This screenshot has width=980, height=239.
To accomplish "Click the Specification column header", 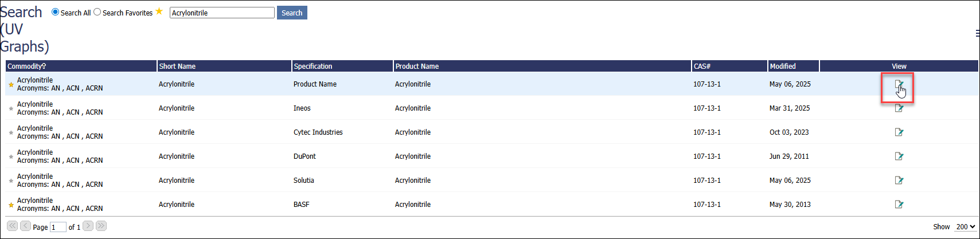I will 313,66.
